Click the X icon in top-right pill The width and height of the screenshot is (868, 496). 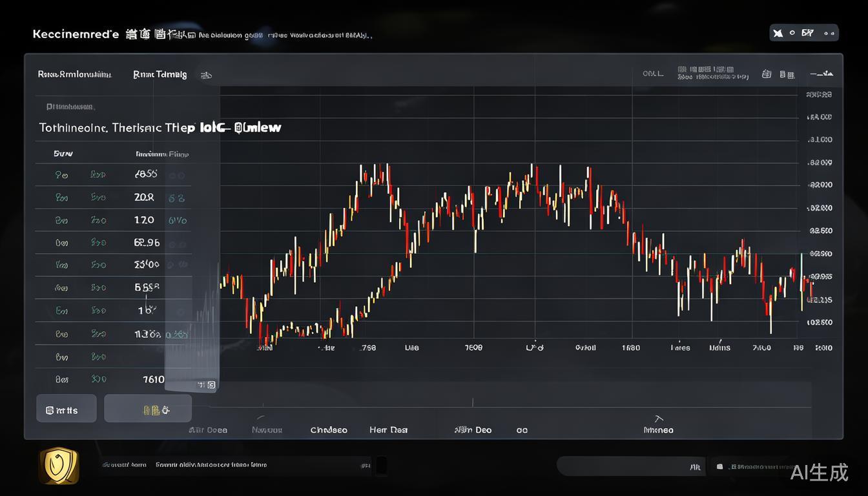(x=778, y=33)
